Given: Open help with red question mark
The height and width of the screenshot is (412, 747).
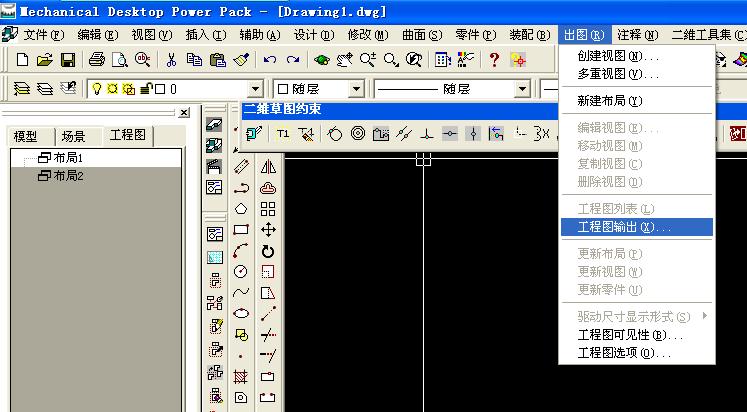Looking at the screenshot, I should pyautogui.click(x=495, y=60).
